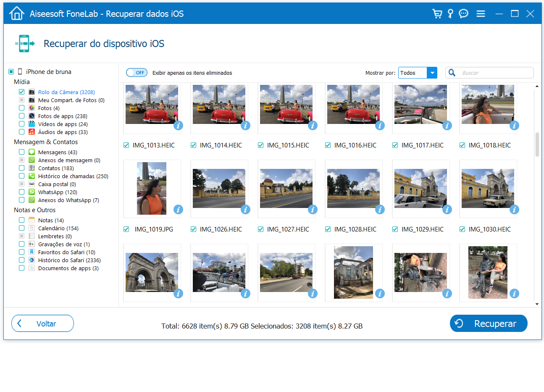Click the scroll up arrow
This screenshot has width=544, height=392.
tap(537, 87)
